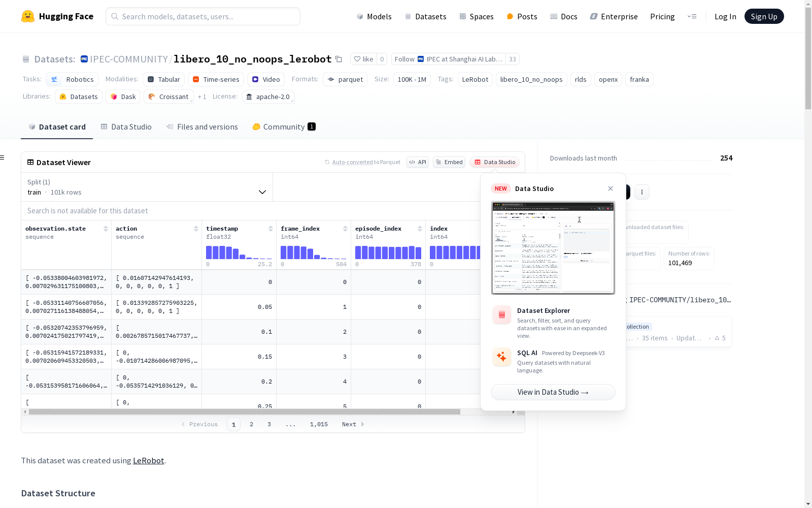Click the page vertical scrollbar

pos(808,58)
